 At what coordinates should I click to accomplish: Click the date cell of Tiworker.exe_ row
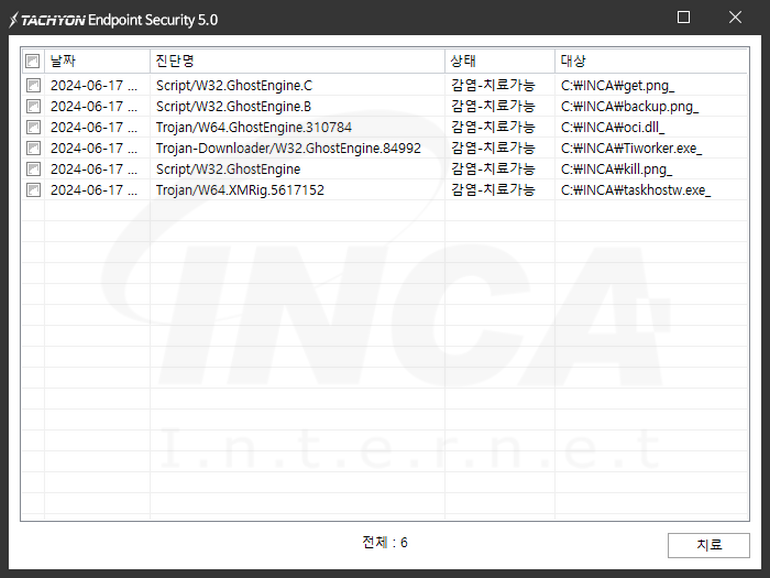tap(94, 148)
